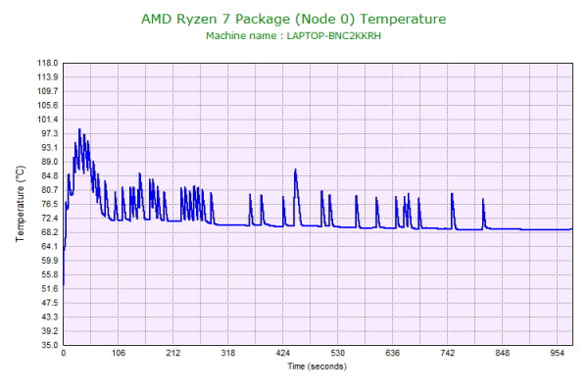Click the 530 x-axis tick value
Screen dimensions: 588x392
pyautogui.click(x=338, y=353)
